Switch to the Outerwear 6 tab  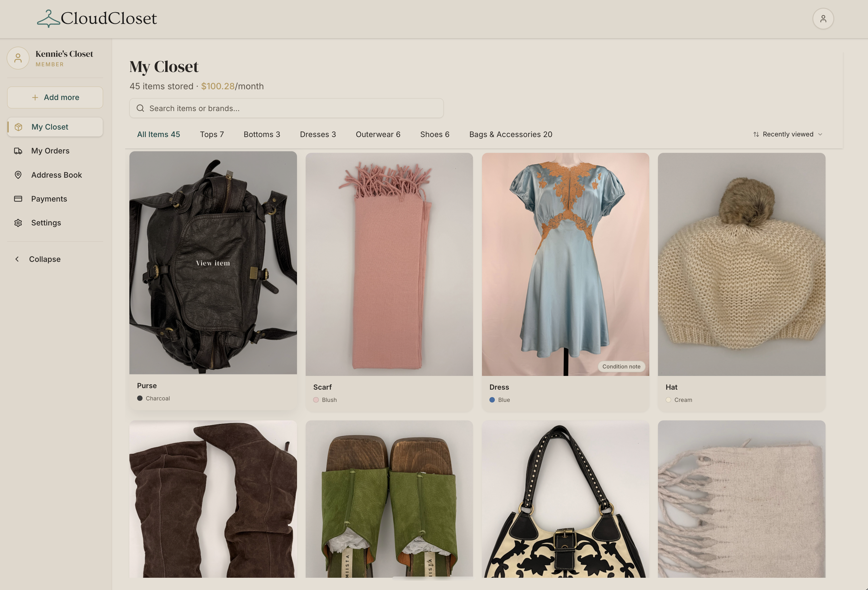coord(378,134)
